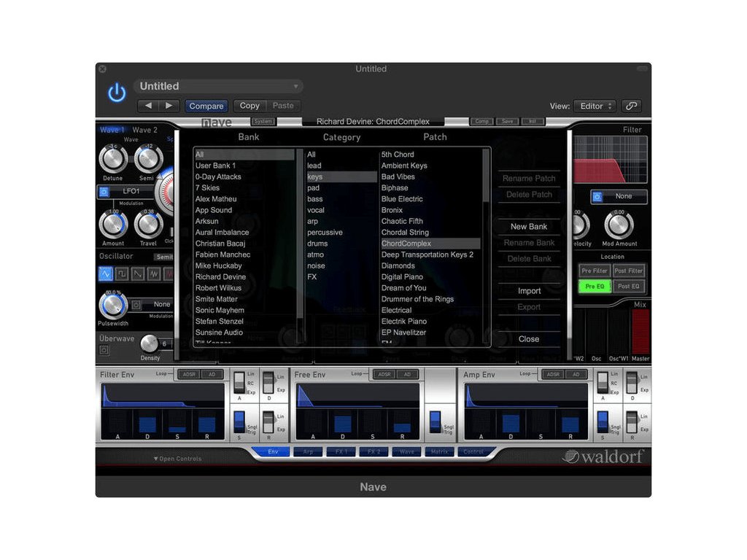
Task: Open the Untitled preset dropdown
Action: [x=218, y=86]
